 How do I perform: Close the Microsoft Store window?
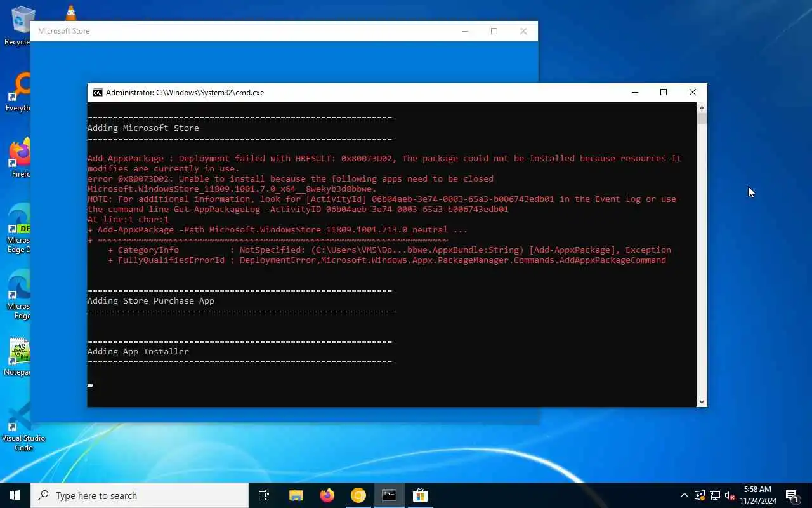point(523,31)
